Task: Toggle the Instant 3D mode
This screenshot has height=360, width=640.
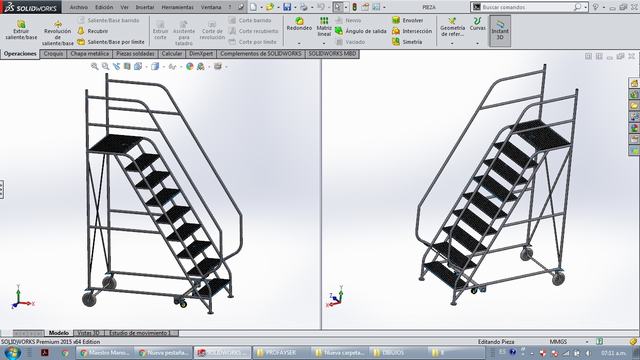Action: [x=500, y=31]
